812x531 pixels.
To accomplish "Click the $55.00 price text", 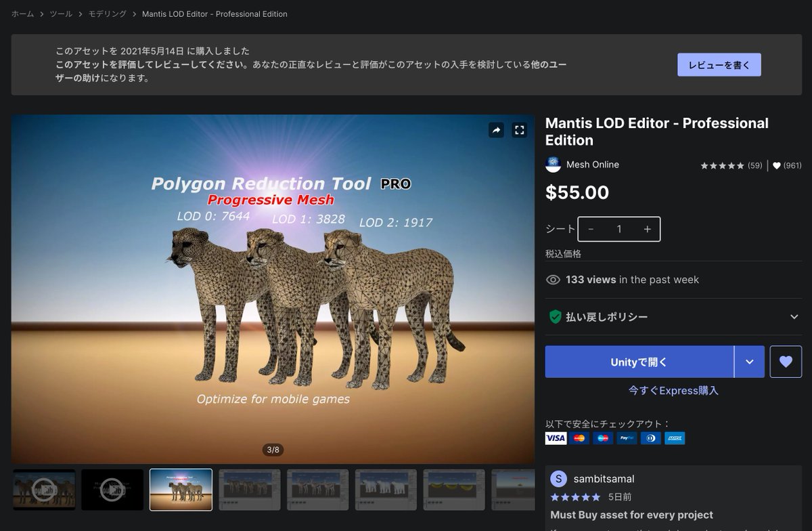I will (577, 193).
